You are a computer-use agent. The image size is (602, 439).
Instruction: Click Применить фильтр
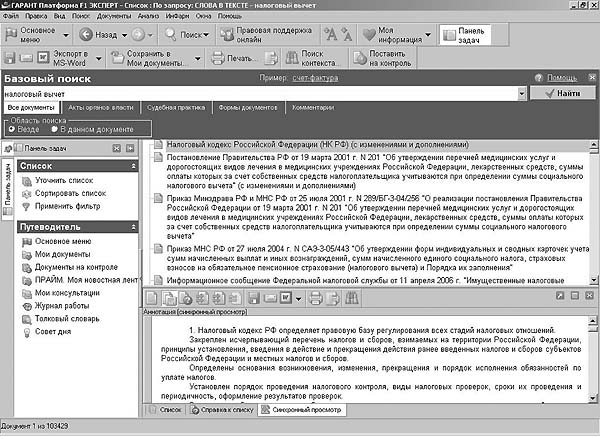(68, 206)
